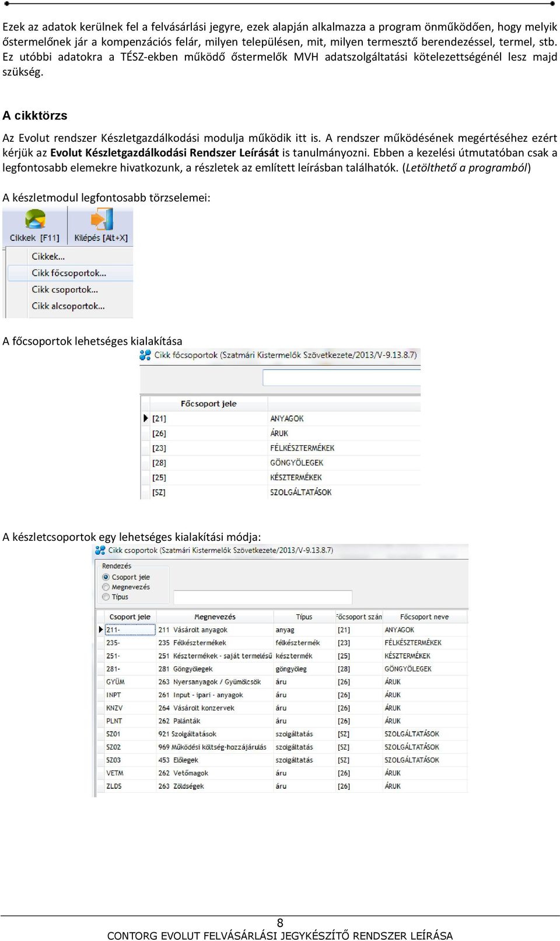
Task: Click the '211 Vásárolt anyagok' name cell
Action: (x=215, y=630)
